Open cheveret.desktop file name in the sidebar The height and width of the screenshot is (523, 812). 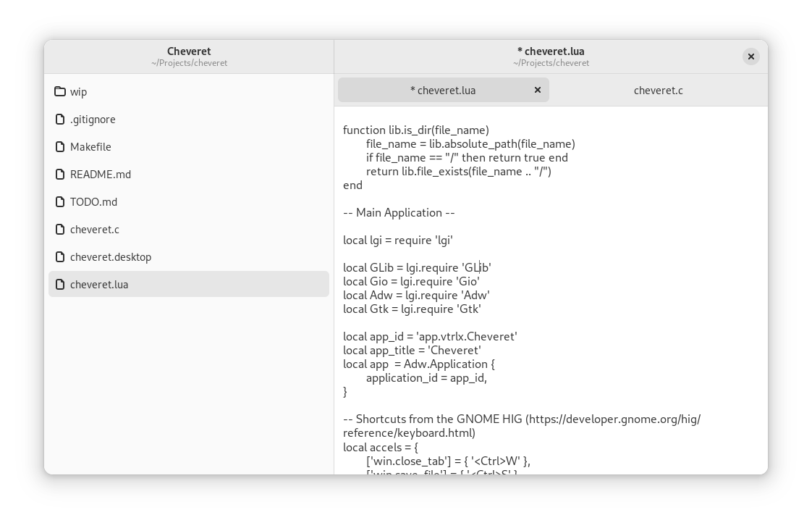click(111, 256)
